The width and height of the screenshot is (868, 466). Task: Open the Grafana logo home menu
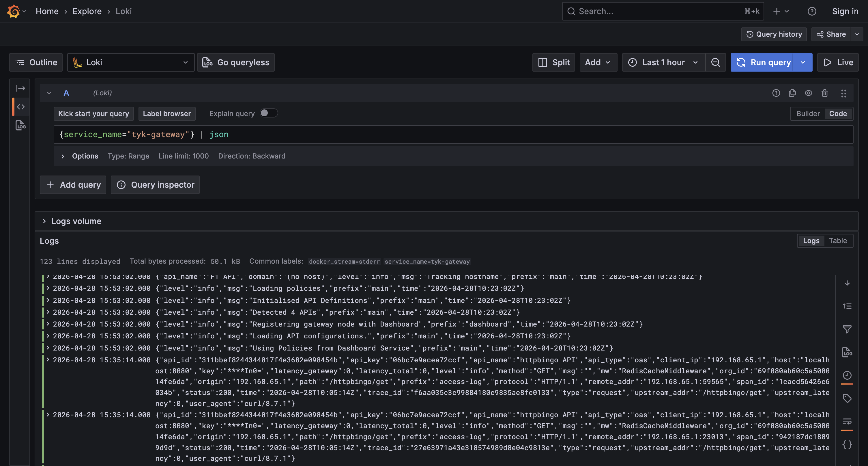(14, 11)
